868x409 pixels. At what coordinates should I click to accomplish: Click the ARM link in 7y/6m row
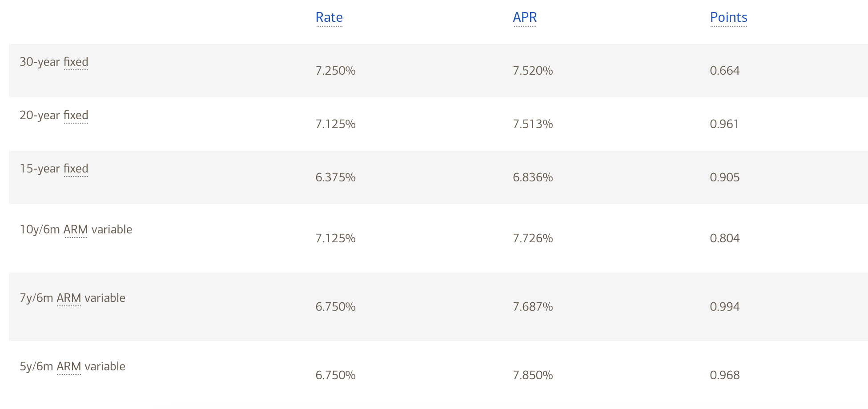coord(69,298)
